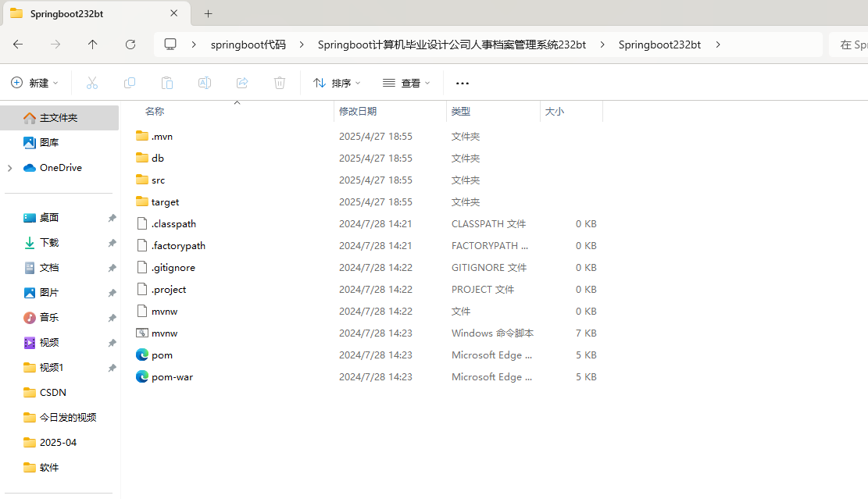This screenshot has height=499, width=868.
Task: Sort by 类型 column header
Action: (x=461, y=111)
